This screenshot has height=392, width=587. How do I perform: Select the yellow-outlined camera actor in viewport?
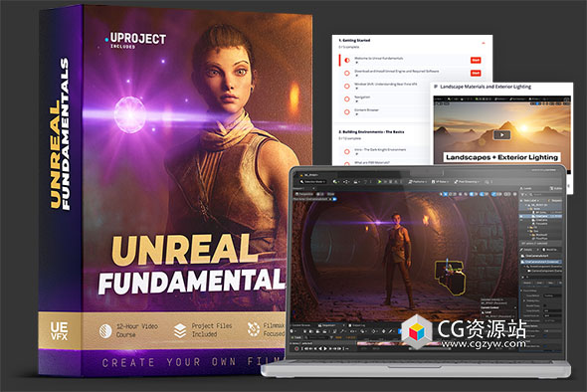coord(451,277)
